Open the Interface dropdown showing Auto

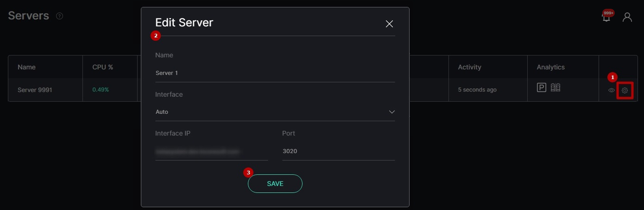[x=275, y=112]
